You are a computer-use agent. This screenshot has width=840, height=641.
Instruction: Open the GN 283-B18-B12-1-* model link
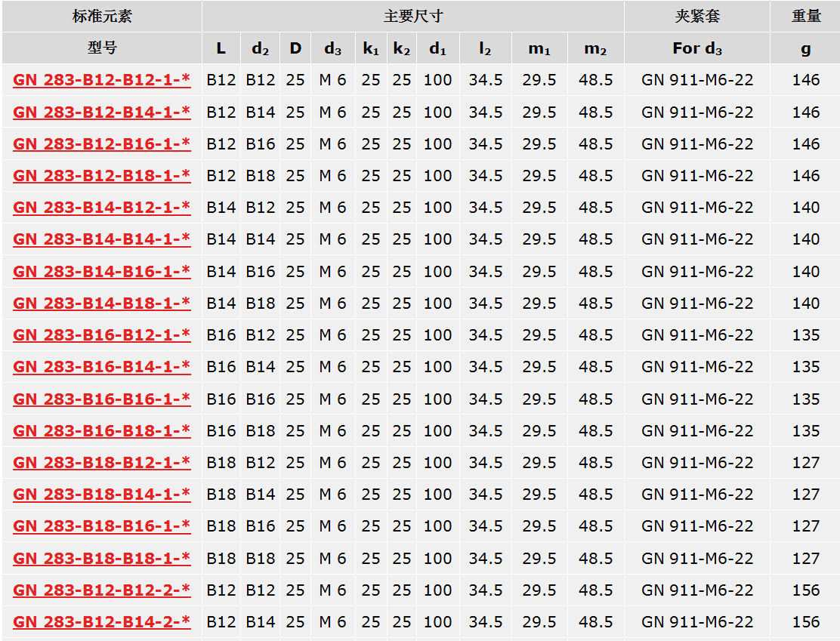pos(101,462)
